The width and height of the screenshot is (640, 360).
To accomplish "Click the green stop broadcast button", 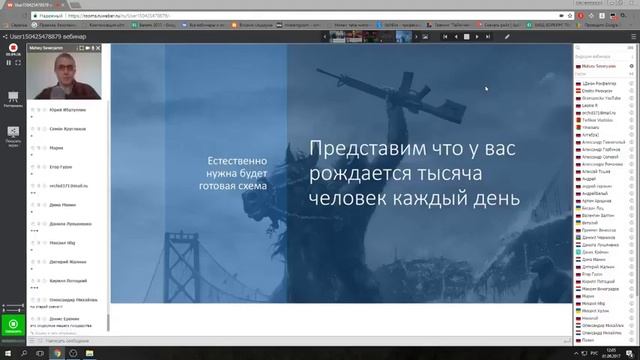I will point(13,325).
